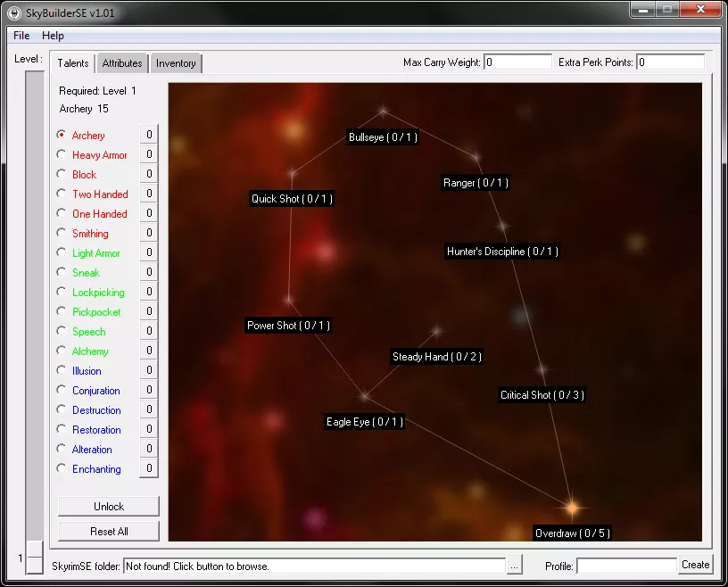Select the Light Armor radio button
Screen dimensions: 728x587
click(62, 252)
